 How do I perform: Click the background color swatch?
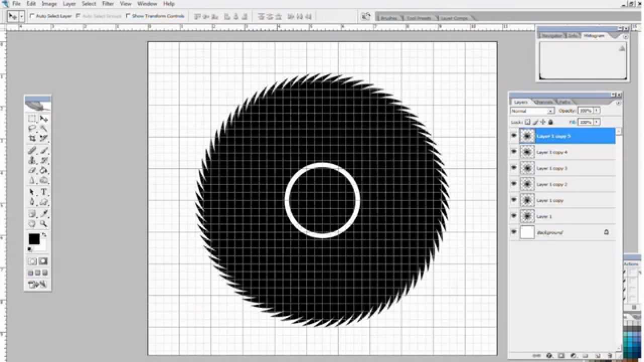42,247
